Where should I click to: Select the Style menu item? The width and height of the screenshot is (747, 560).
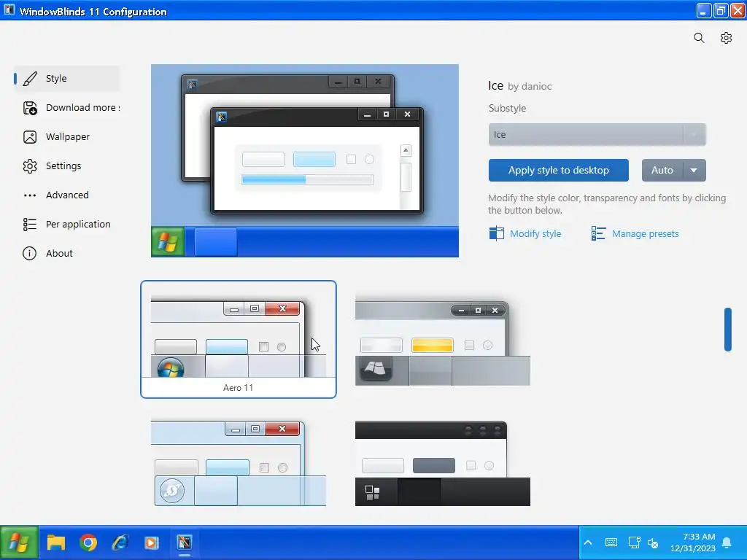[x=66, y=79]
